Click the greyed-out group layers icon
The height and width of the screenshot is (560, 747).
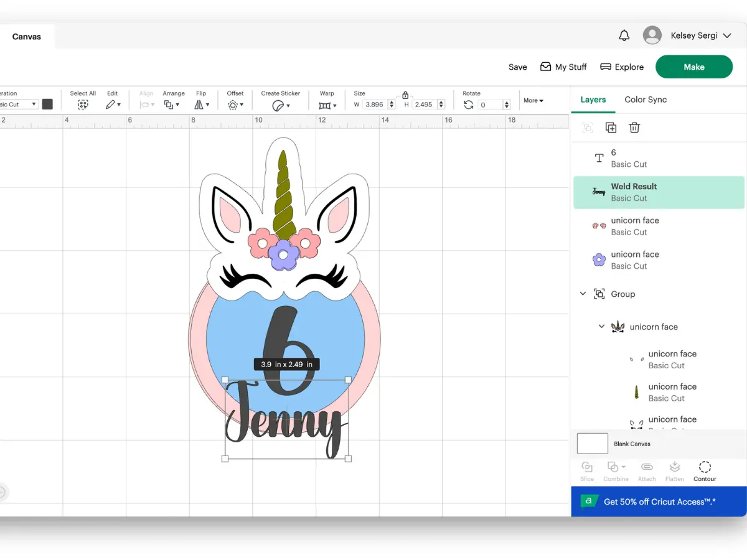point(587,128)
